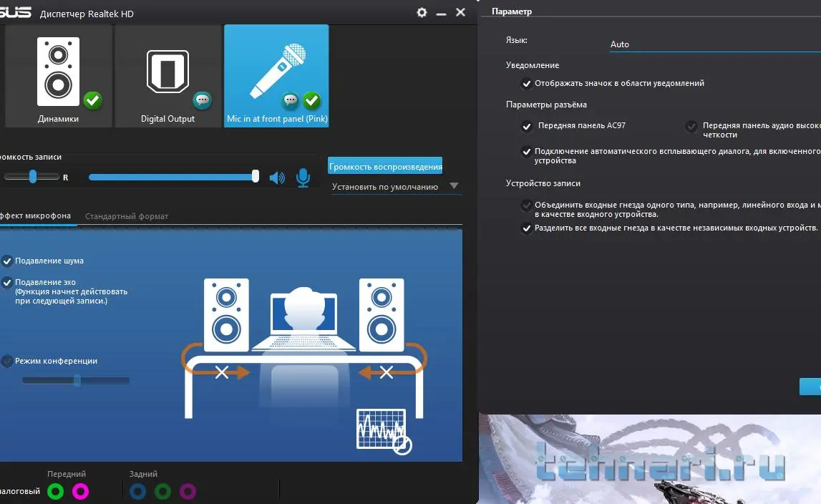Click the pink front Передний jack
The width and height of the screenshot is (821, 504).
80,491
